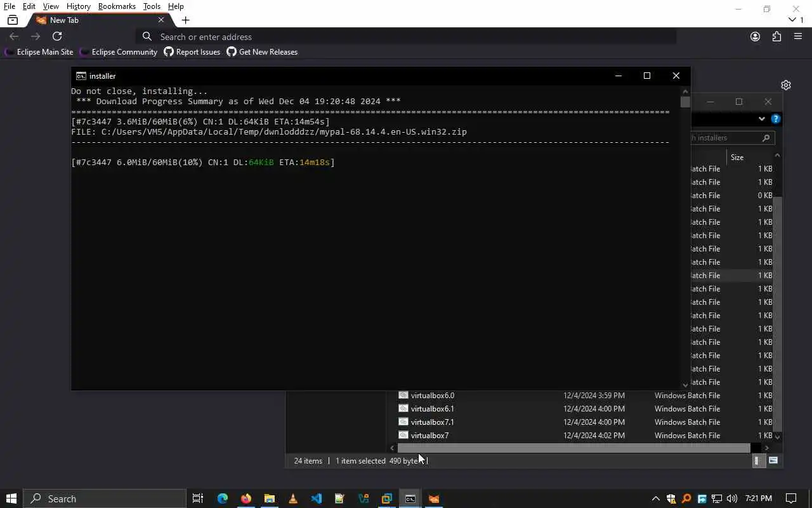Screen dimensions: 812x508
Task: Click the browser address bar
Action: point(406,37)
